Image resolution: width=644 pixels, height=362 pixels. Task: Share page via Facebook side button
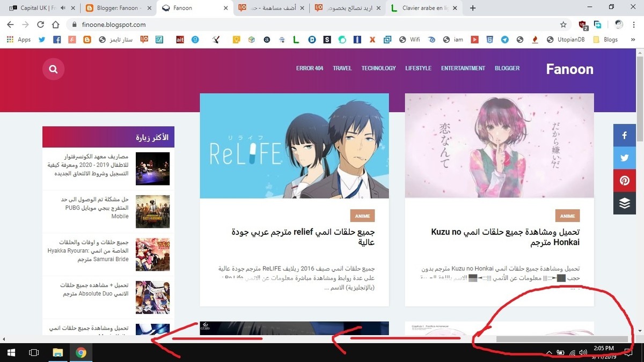625,136
